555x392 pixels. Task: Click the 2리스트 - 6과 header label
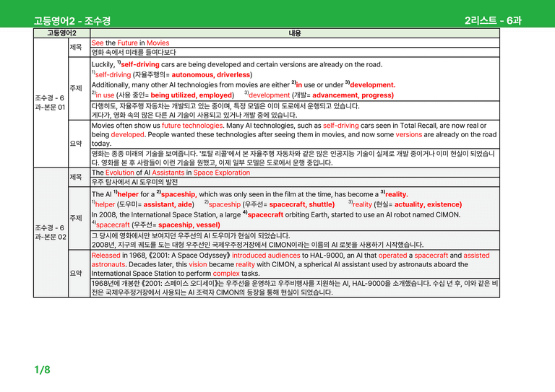[x=493, y=20]
